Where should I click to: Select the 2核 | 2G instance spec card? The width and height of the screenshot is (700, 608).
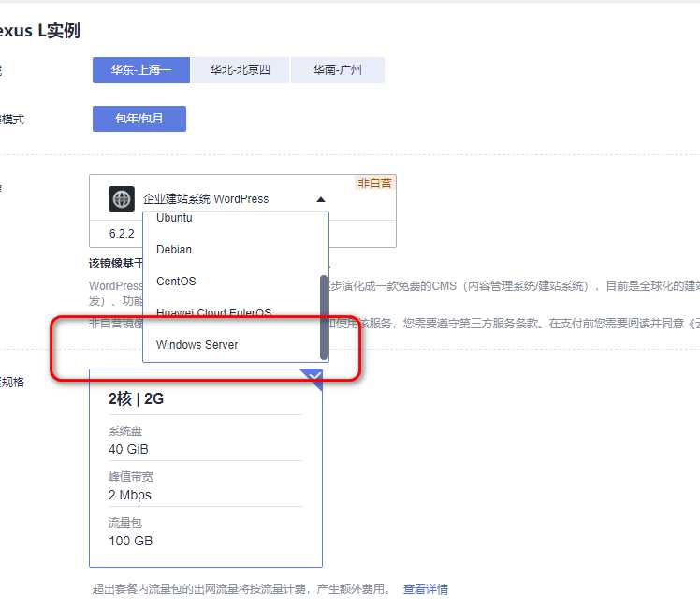pyautogui.click(x=206, y=468)
